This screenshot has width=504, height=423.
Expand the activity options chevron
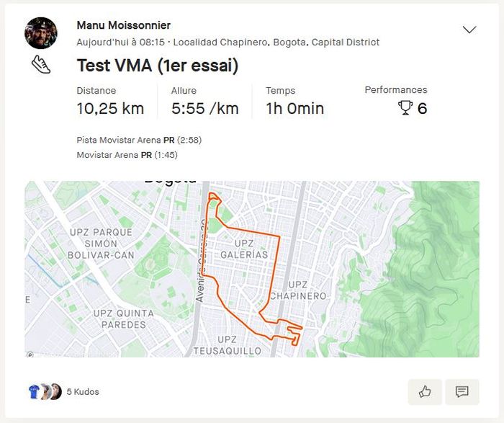[469, 30]
